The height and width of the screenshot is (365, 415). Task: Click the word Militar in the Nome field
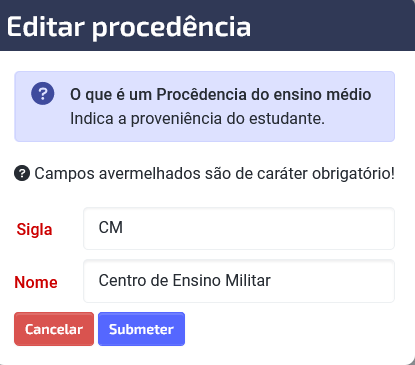pyautogui.click(x=248, y=280)
